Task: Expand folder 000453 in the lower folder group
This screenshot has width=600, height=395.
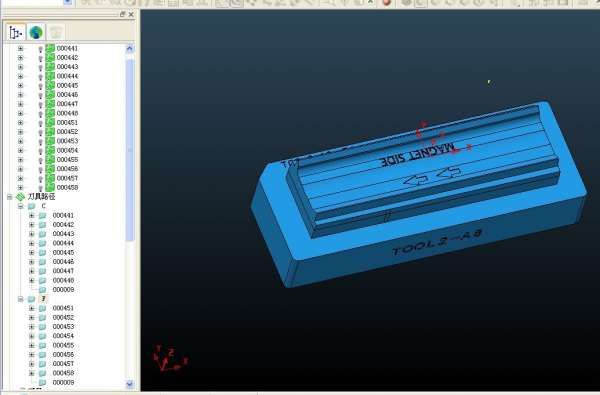Action: point(32,327)
